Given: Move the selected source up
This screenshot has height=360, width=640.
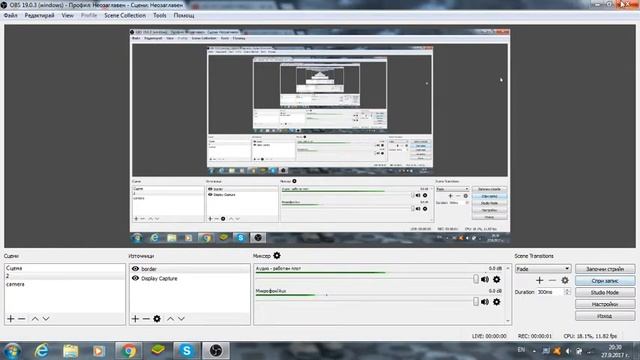Looking at the screenshot, I should (170, 318).
